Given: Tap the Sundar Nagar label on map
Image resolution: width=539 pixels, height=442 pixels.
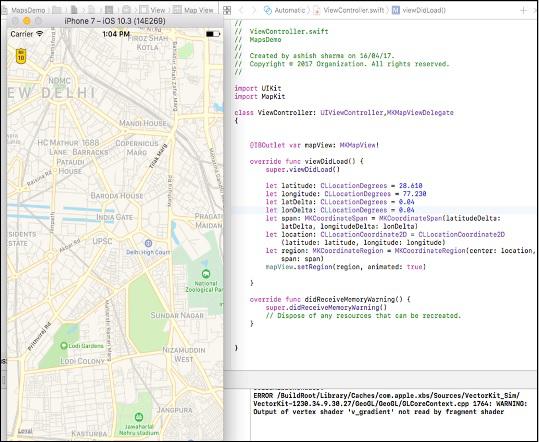Looking at the screenshot, I should coord(177,316).
